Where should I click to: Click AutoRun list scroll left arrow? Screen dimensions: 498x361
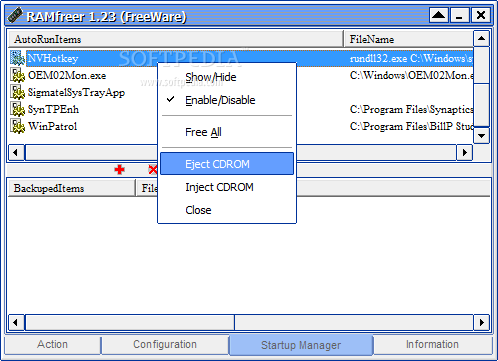point(16,153)
